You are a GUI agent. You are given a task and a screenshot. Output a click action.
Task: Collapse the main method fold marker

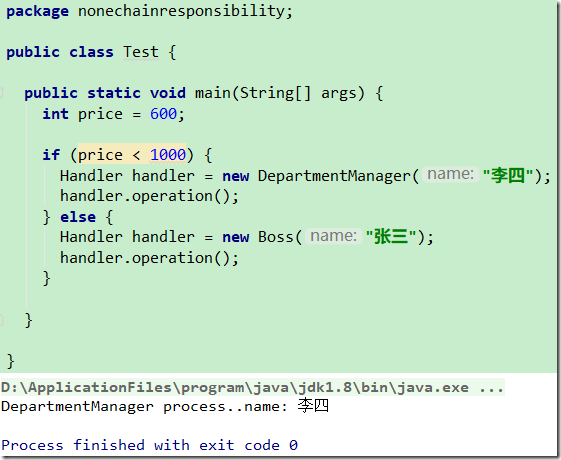click(1, 93)
